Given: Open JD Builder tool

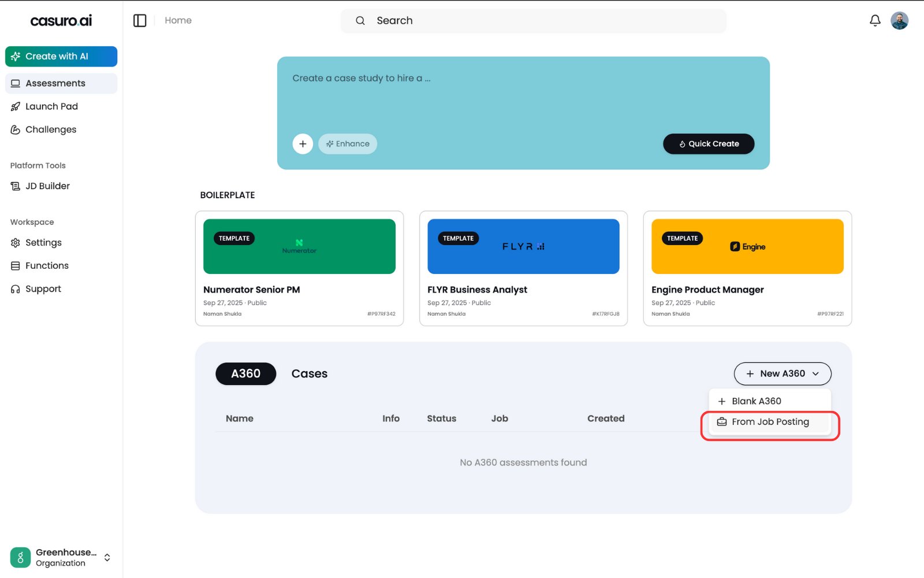Looking at the screenshot, I should pos(61,186).
